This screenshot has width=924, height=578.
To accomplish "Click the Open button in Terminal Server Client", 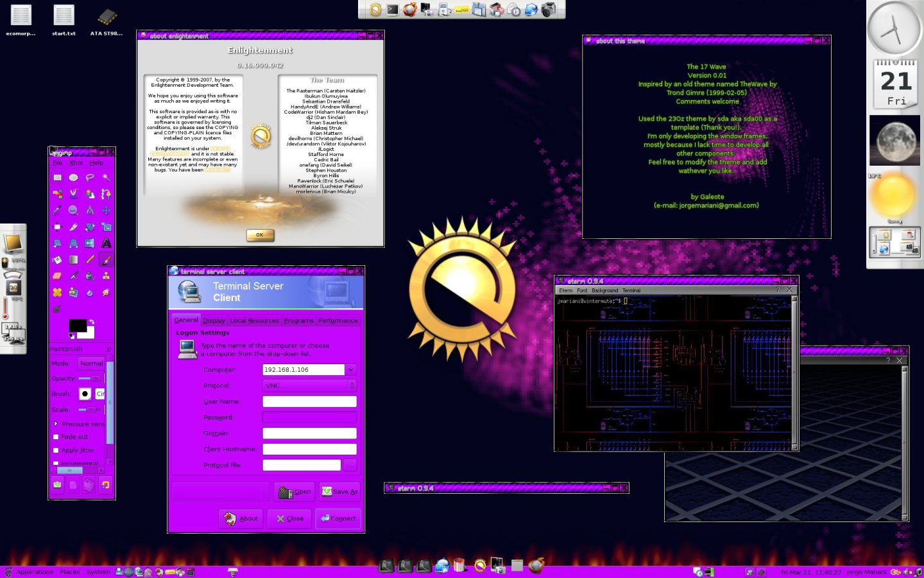I will (295, 492).
